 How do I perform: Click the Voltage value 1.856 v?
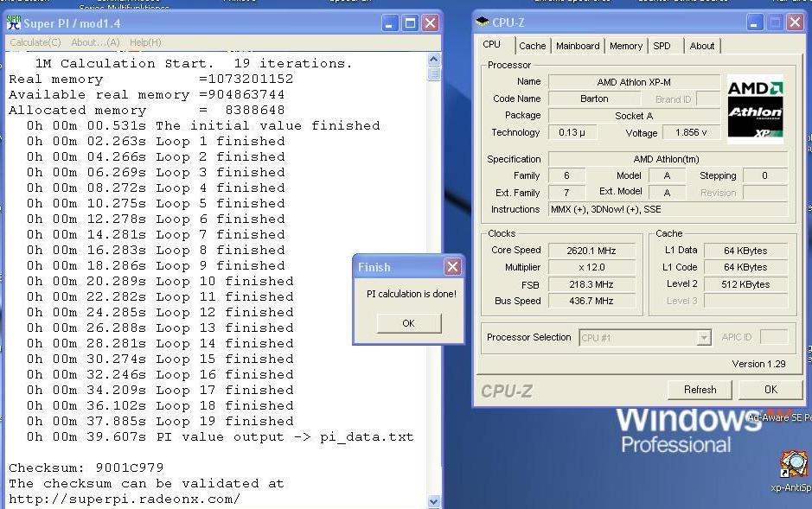click(x=691, y=132)
